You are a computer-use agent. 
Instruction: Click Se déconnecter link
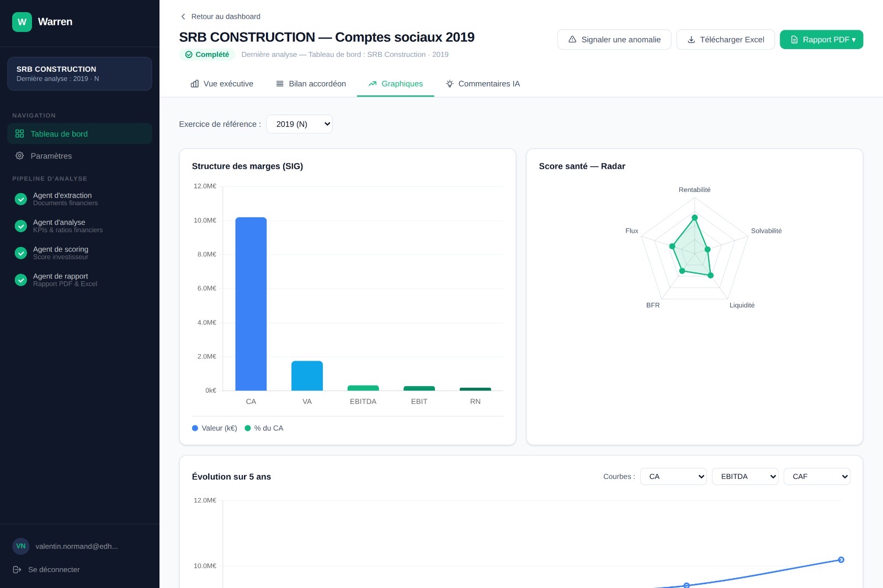click(46, 570)
